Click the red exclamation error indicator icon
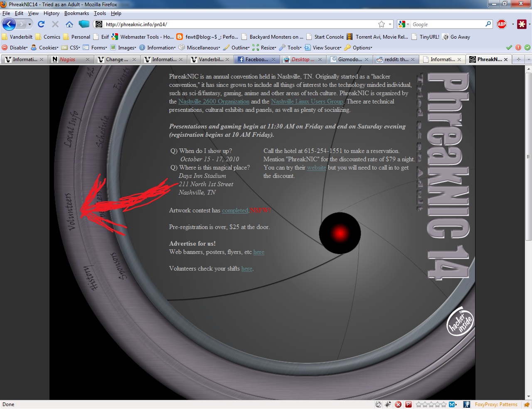Image resolution: width=532 pixels, height=409 pixels. pyautogui.click(x=518, y=47)
